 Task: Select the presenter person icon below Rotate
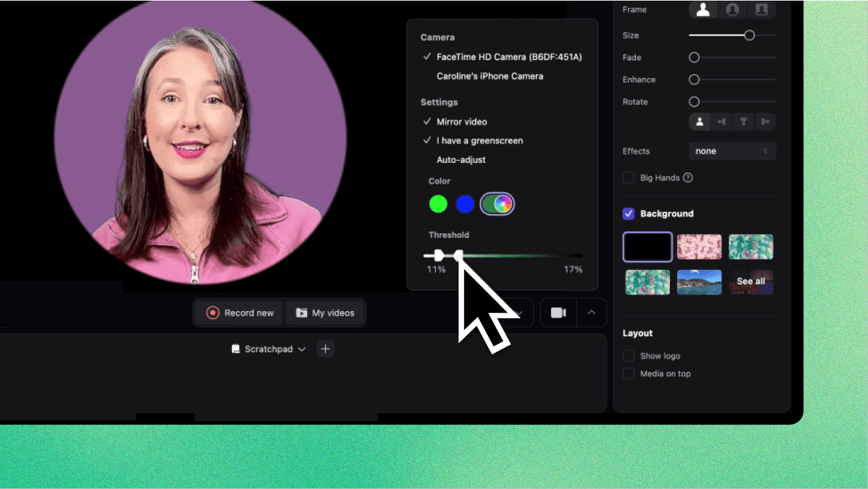pos(699,121)
